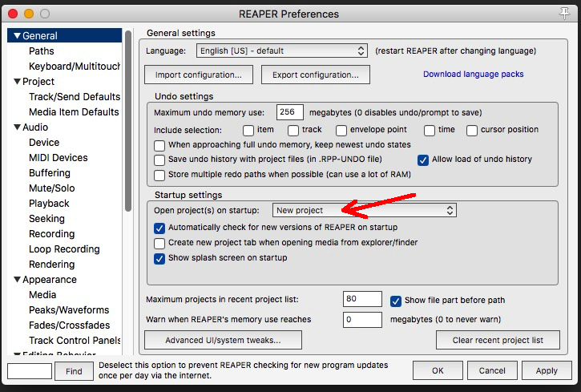
Task: Open Recording preferences page
Action: (x=52, y=234)
